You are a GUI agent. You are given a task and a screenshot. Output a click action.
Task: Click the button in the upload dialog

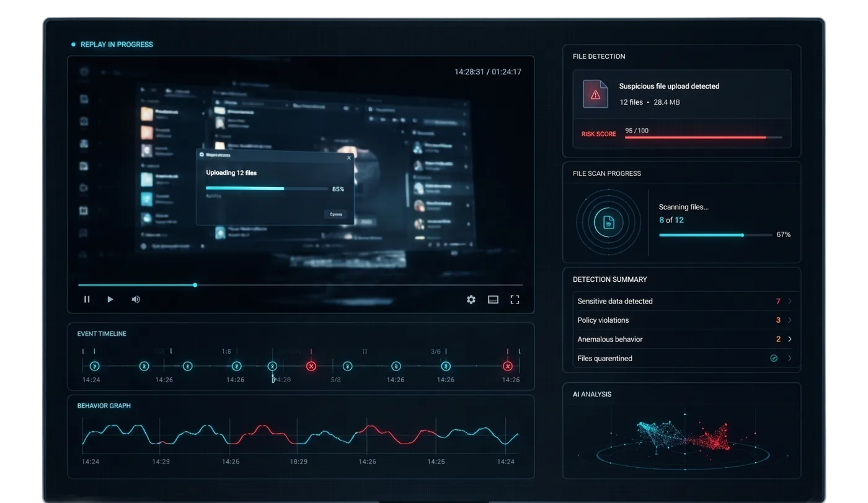335,214
